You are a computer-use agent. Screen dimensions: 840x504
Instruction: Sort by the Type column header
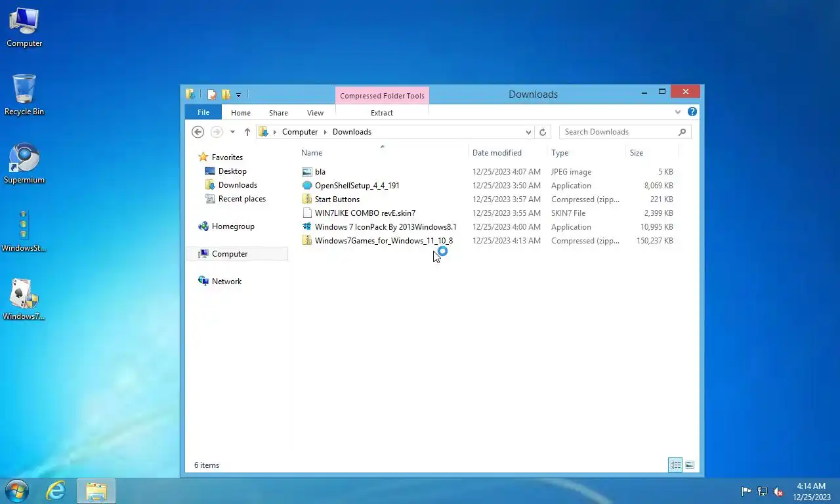pos(560,153)
